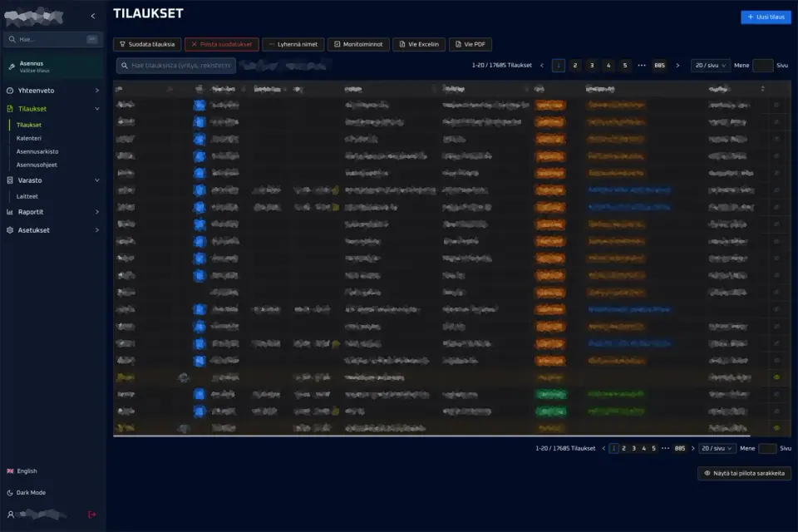
Task: Go to next page in bottom pagination
Action: point(692,449)
